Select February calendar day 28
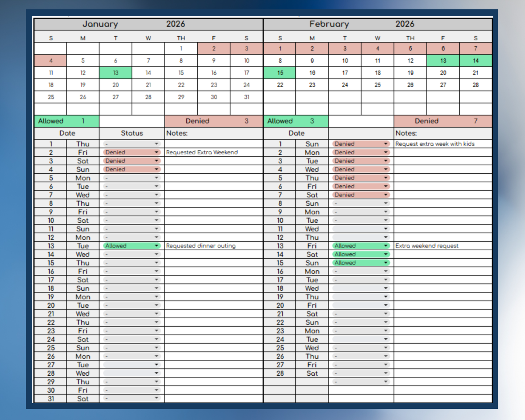 (476, 85)
